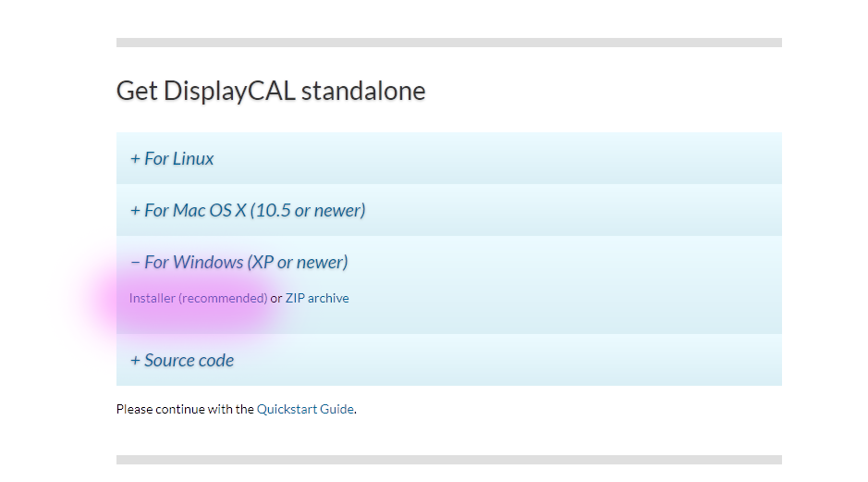Click the gray divider below Quickstart Guide
Screen dimensions: 868x482
[448, 460]
